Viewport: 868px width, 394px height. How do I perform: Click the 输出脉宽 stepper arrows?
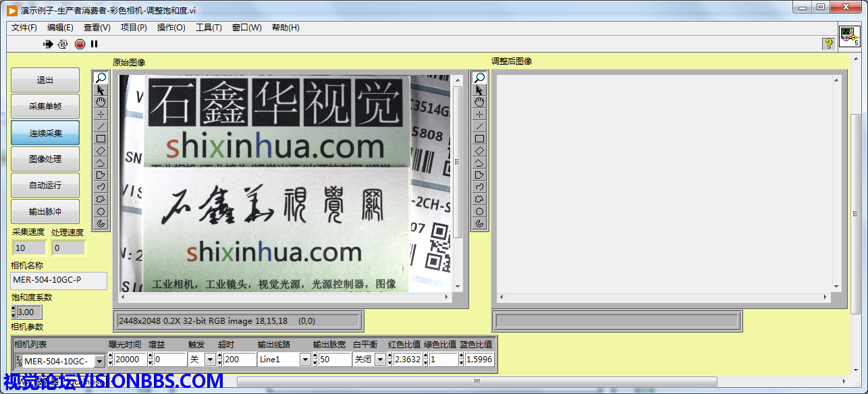pyautogui.click(x=315, y=360)
